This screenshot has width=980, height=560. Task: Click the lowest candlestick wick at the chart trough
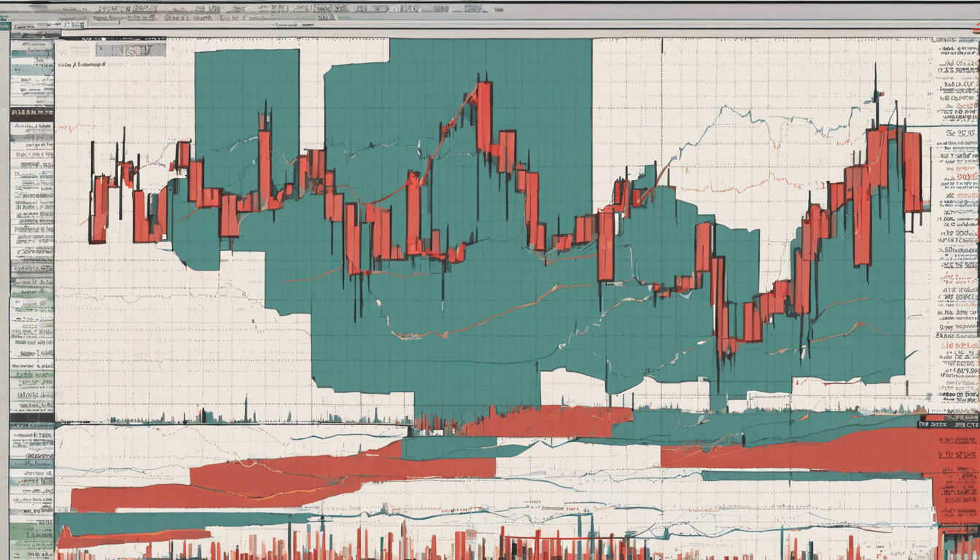tap(718, 372)
